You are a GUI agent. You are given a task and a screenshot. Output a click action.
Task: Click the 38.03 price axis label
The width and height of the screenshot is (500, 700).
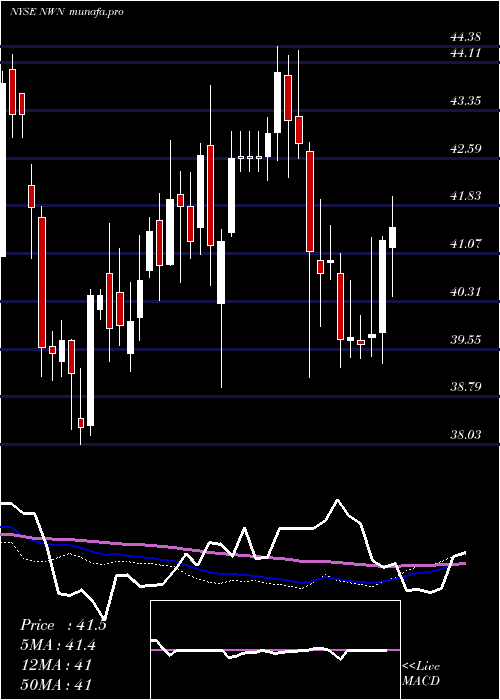click(x=466, y=434)
